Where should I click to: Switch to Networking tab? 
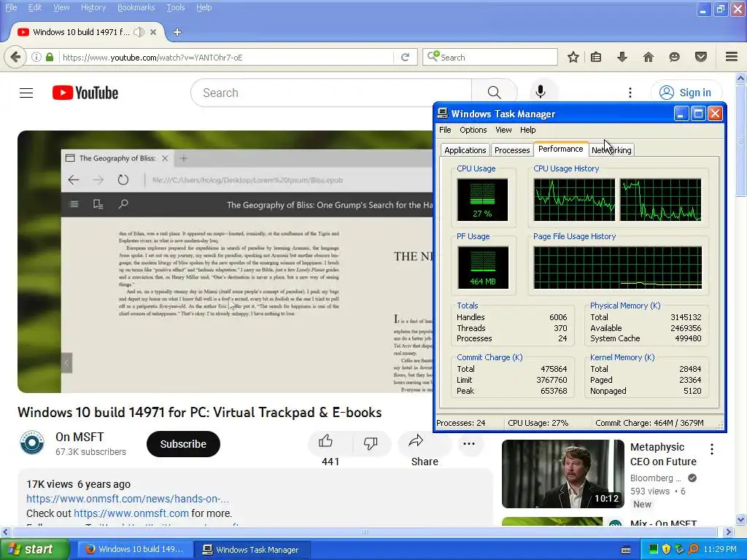click(x=611, y=150)
